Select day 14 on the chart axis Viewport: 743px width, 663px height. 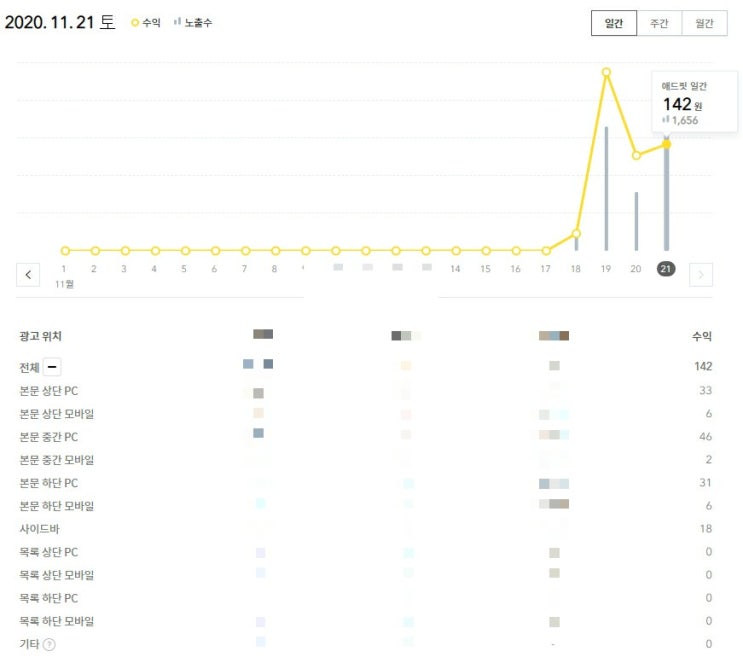[455, 269]
